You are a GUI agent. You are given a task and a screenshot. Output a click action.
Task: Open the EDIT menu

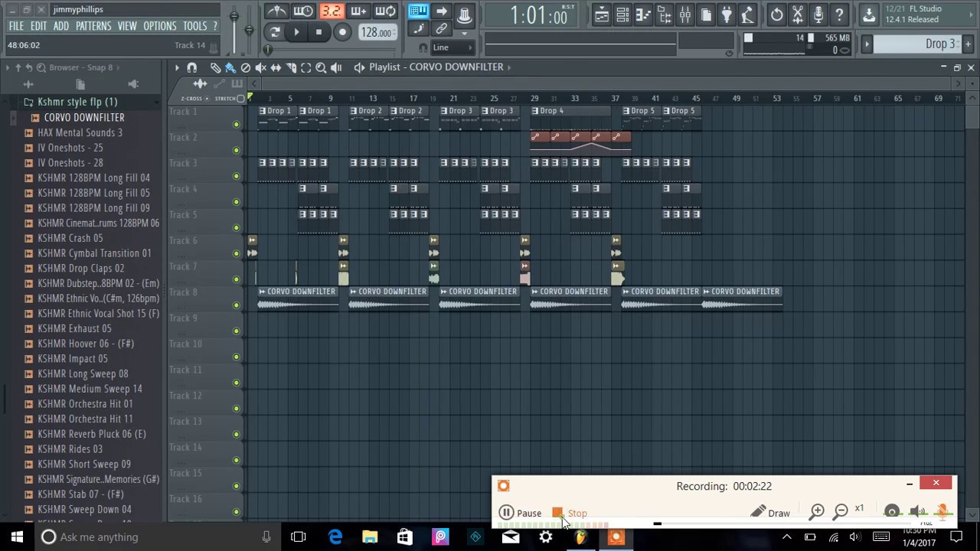(39, 26)
